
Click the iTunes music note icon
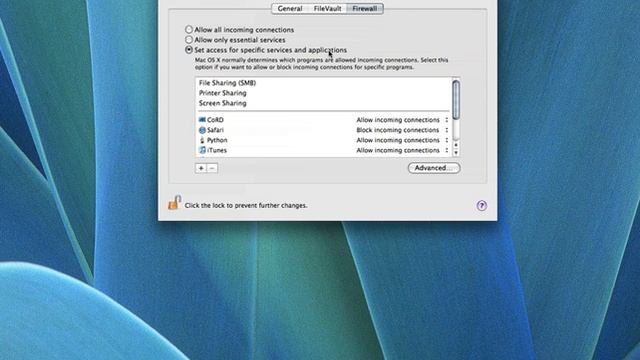(x=202, y=150)
